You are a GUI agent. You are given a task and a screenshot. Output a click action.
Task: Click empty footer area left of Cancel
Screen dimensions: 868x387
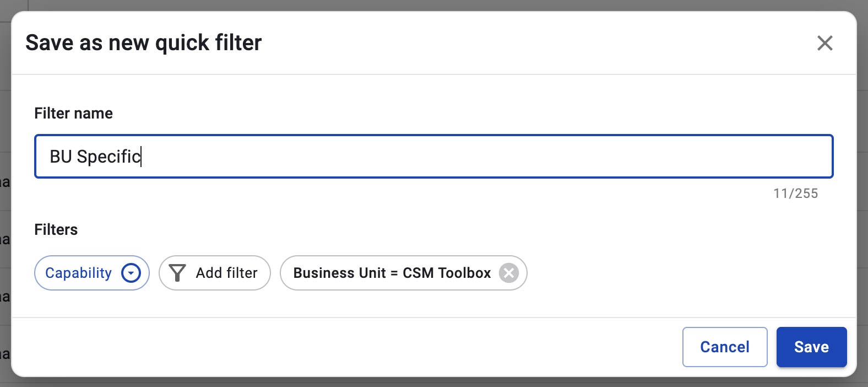pyautogui.click(x=347, y=347)
